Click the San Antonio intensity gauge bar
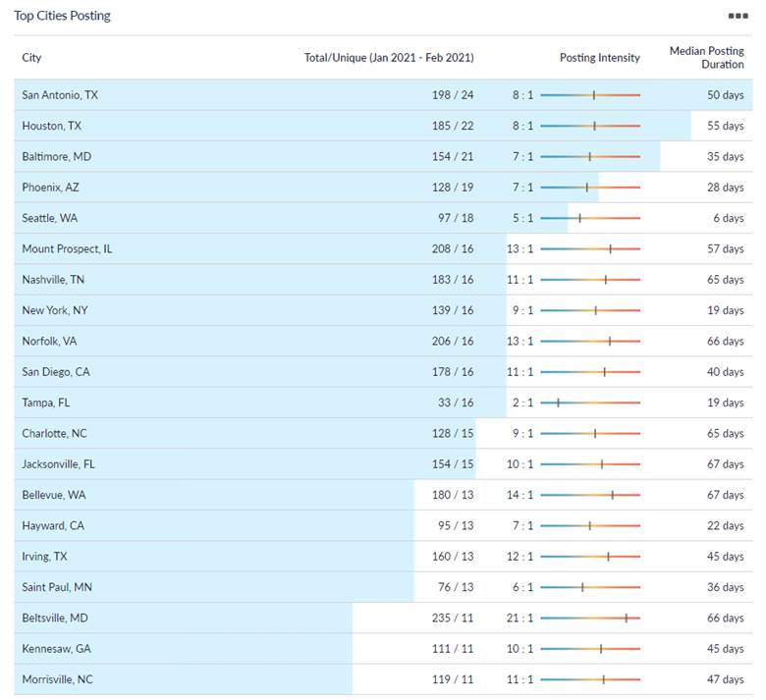The height and width of the screenshot is (700, 766). [590, 95]
